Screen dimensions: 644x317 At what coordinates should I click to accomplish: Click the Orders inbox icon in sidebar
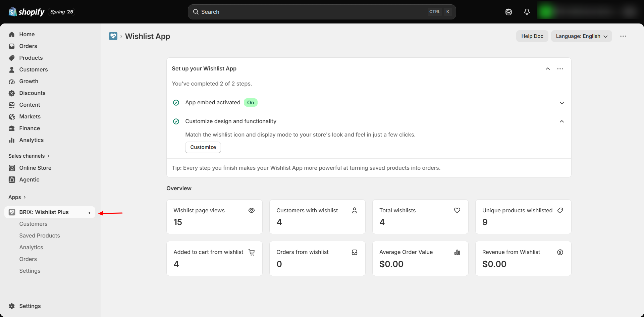click(x=12, y=46)
